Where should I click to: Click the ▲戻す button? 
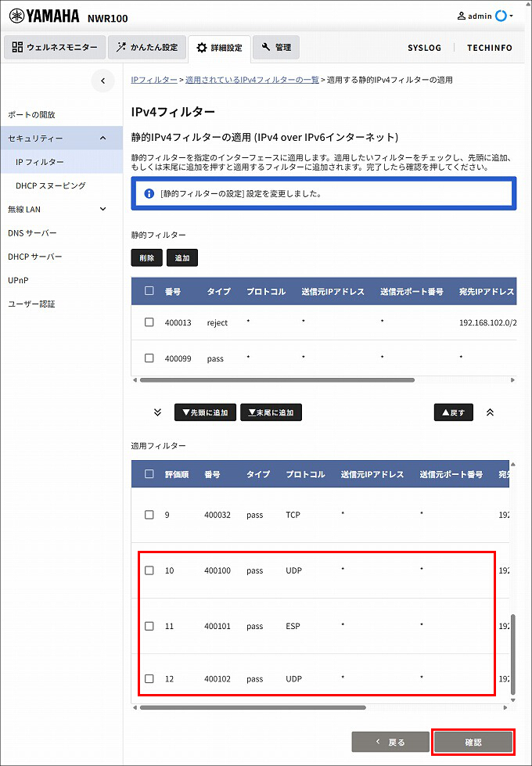tap(453, 412)
